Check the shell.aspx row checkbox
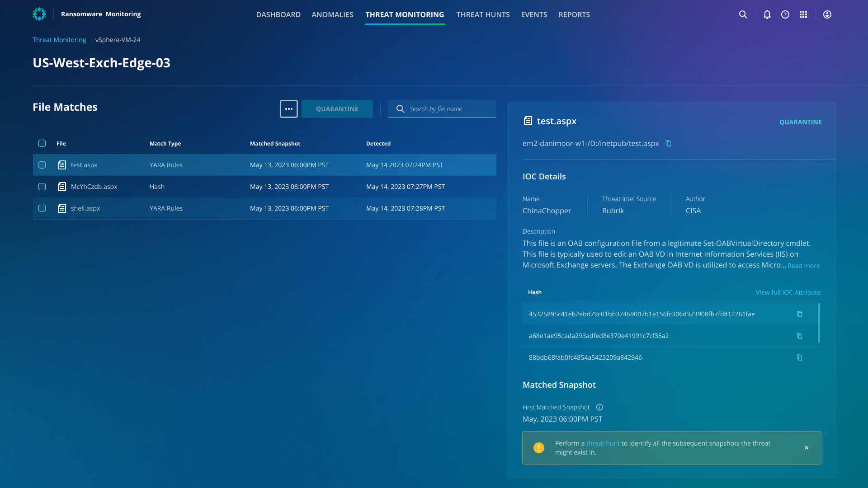This screenshot has height=488, width=868. point(42,208)
